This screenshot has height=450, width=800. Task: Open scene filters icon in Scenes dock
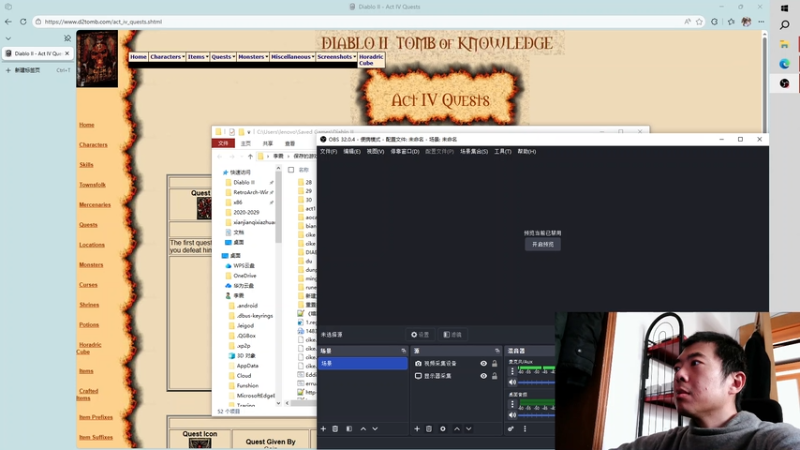point(349,429)
